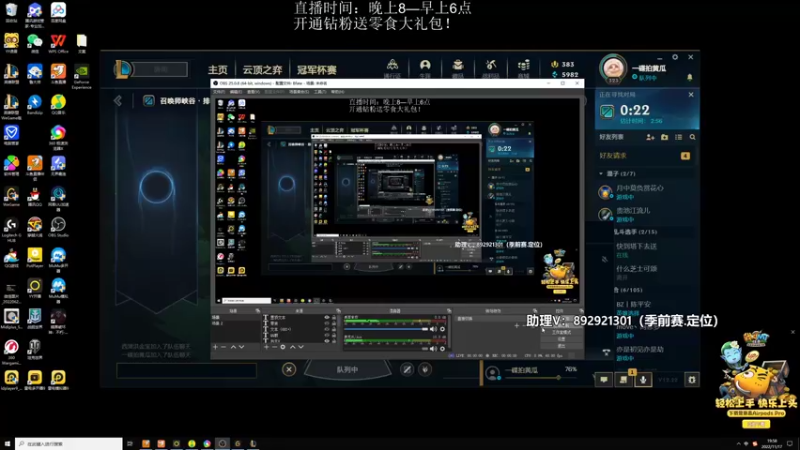800x450 pixels.
Task: Open the 藏品 collection icon in LoL header
Action: tap(458, 67)
